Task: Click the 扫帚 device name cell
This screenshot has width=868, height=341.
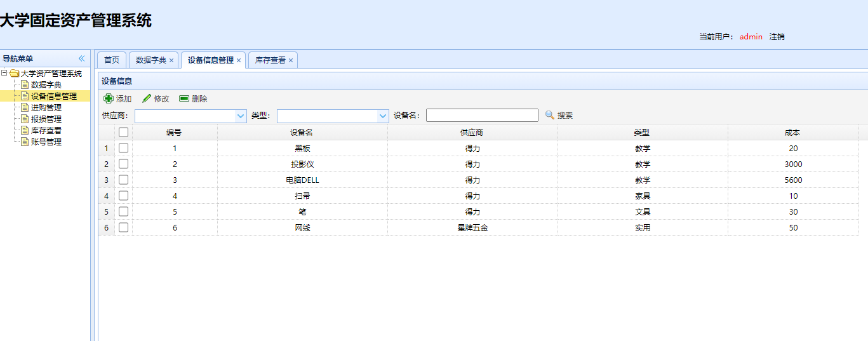Action: (302, 196)
